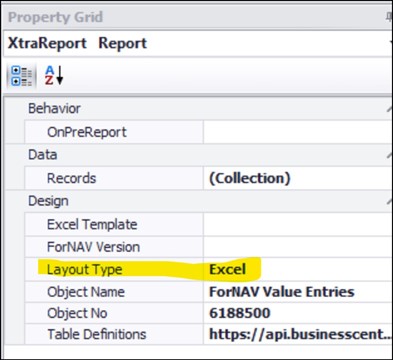This screenshot has width=393, height=360.
Task: Click the Table Definitions URL value
Action: [x=298, y=334]
